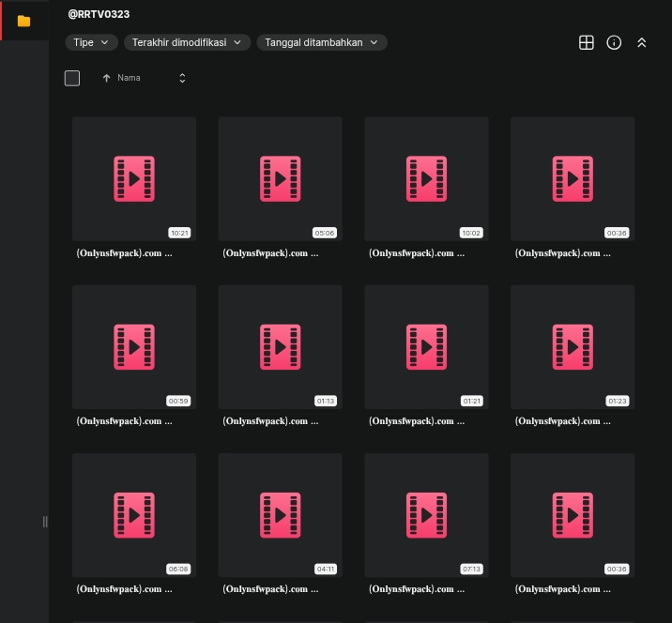Screen dimensions: 672x623
Task: Open the video file with duration 04:11
Action: [x=281, y=515]
